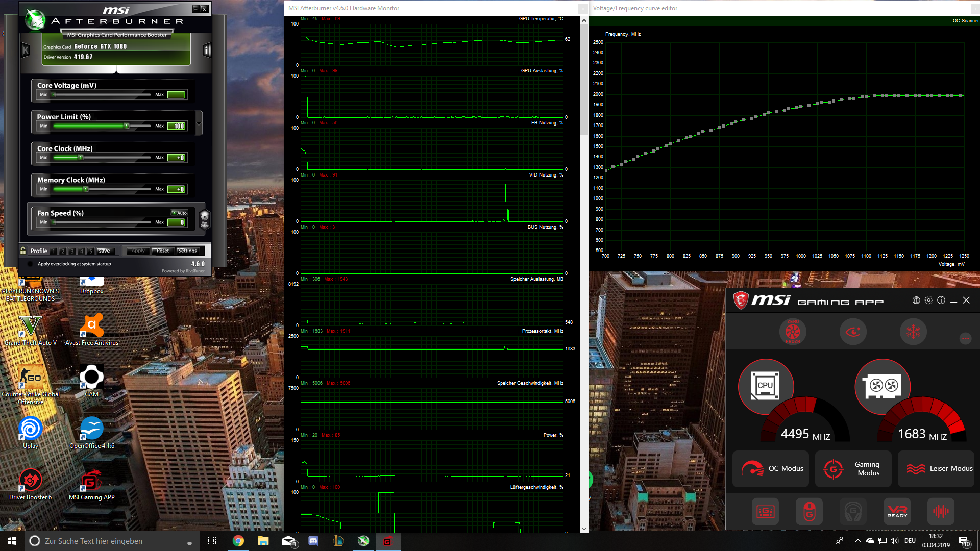The height and width of the screenshot is (551, 980).
Task: Toggle the profile lock padlock icon
Action: point(23,251)
